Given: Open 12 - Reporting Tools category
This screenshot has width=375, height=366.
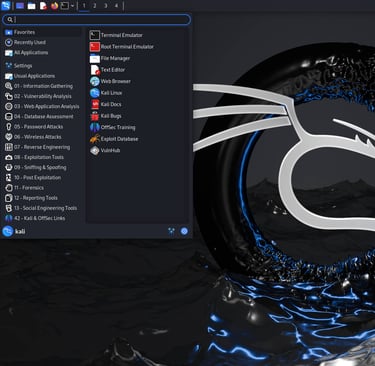Looking at the screenshot, I should coord(43,198).
